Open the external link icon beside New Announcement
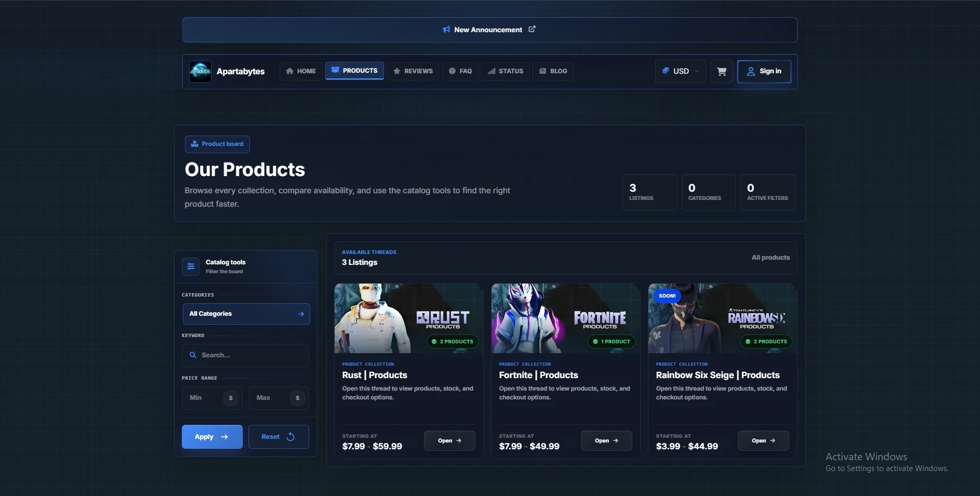The image size is (980, 496). click(x=532, y=29)
